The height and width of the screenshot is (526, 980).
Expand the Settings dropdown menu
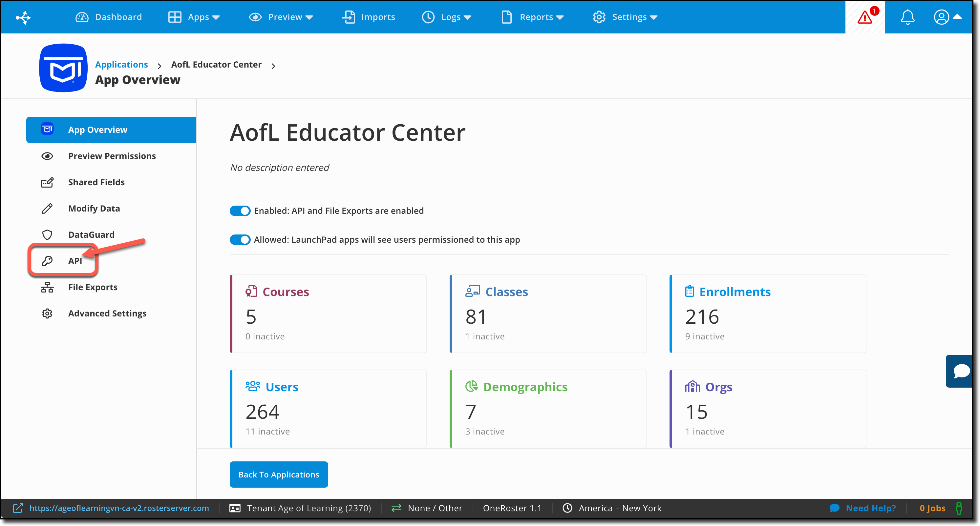click(653, 17)
